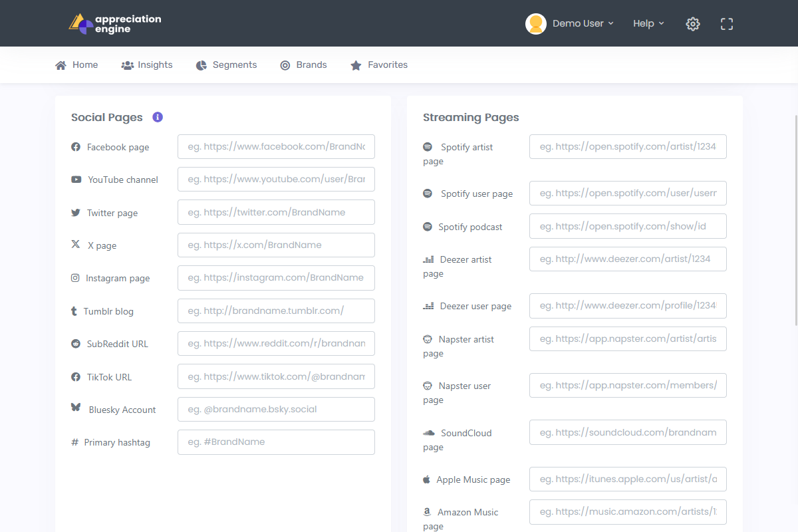798x532 pixels.
Task: Open the Favorites tab
Action: point(379,65)
